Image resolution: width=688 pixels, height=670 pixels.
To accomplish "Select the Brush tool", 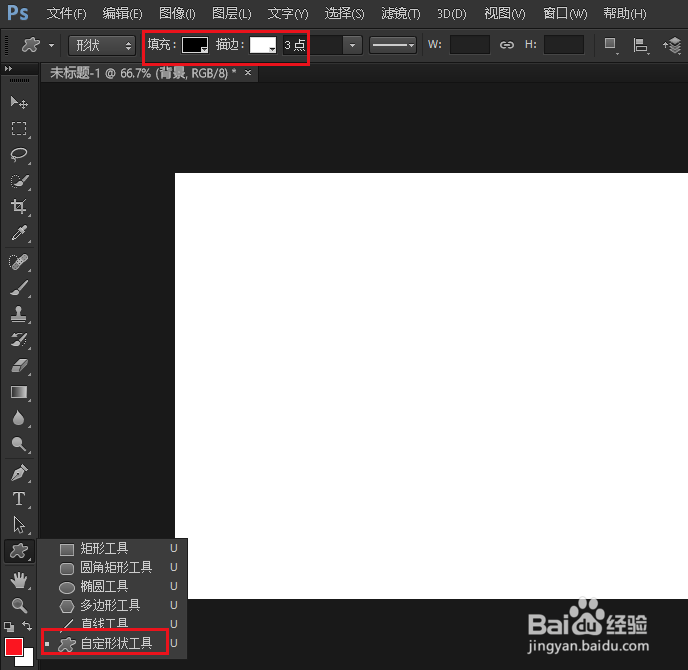I will (18, 288).
